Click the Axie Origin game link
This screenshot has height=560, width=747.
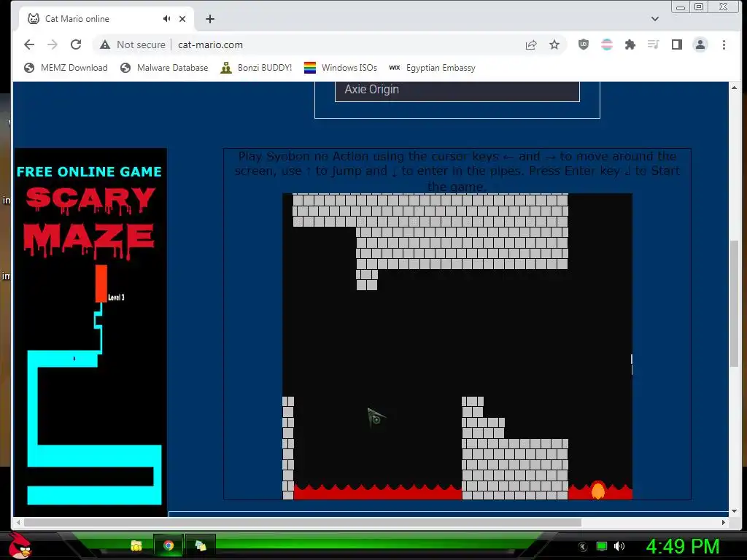(x=457, y=90)
